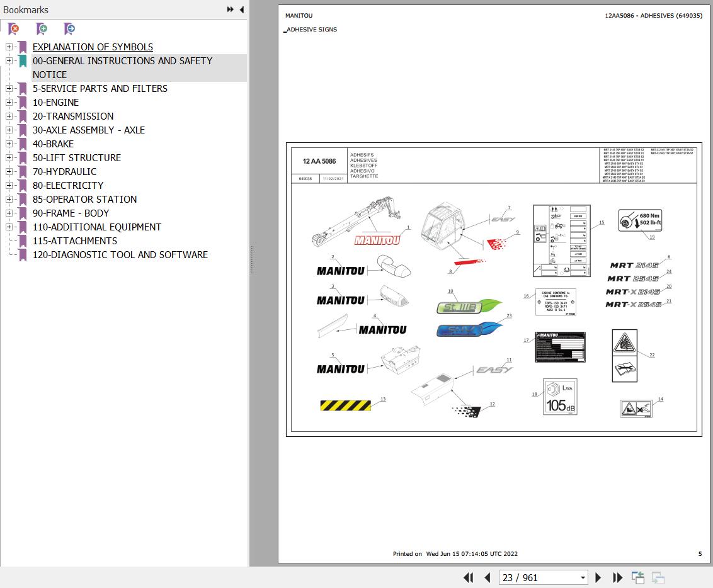Expand the 70-HYDRAULIC bookmark node
The image size is (713, 588).
[x=9, y=171]
